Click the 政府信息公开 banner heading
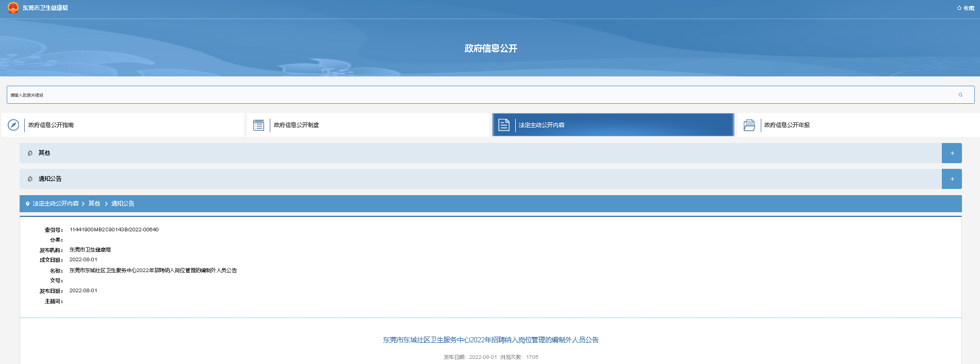The width and height of the screenshot is (980, 364). click(491, 49)
